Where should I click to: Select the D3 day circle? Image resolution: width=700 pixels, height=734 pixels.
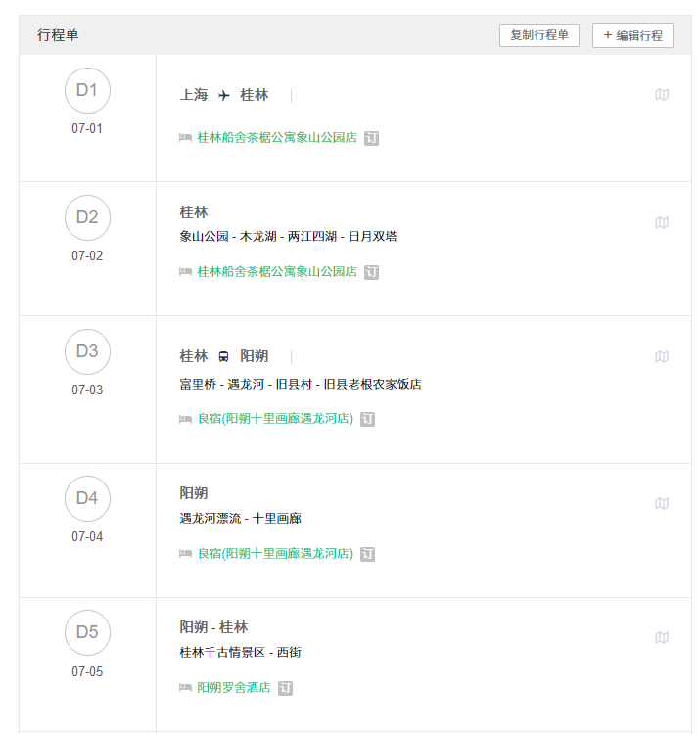tap(87, 351)
